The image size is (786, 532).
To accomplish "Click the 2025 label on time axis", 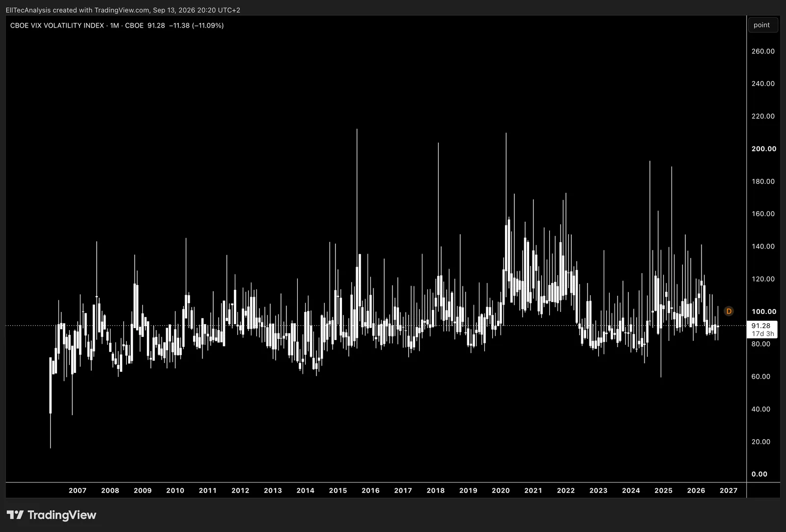I will tap(664, 490).
